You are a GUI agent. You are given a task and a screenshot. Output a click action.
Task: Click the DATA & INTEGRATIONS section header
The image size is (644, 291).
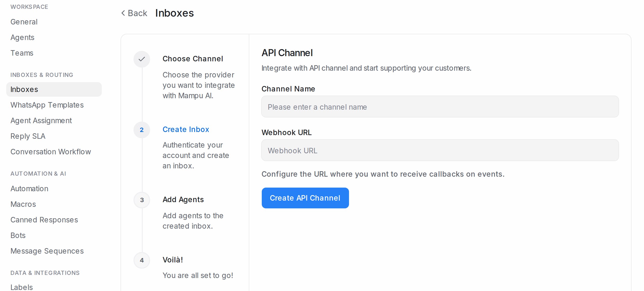pos(45,273)
